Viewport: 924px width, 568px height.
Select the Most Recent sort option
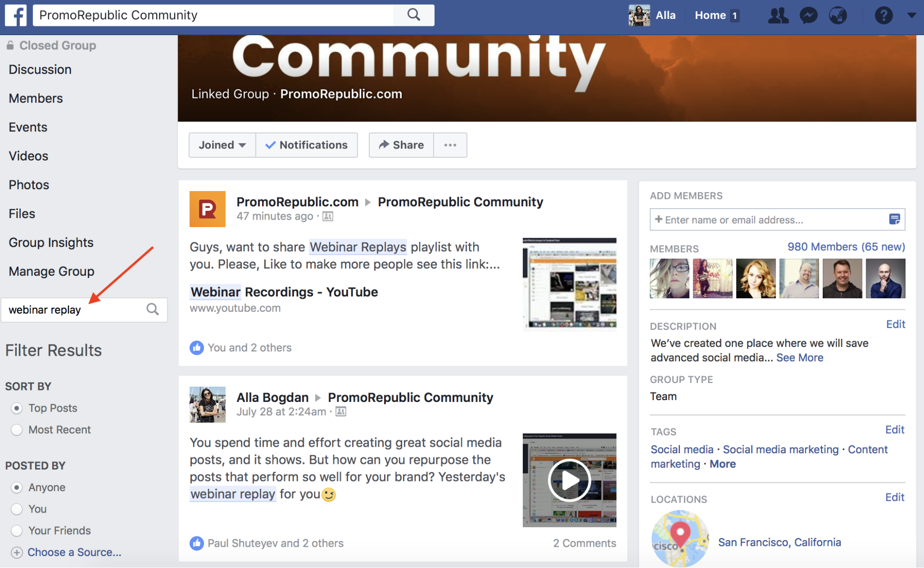(x=17, y=430)
